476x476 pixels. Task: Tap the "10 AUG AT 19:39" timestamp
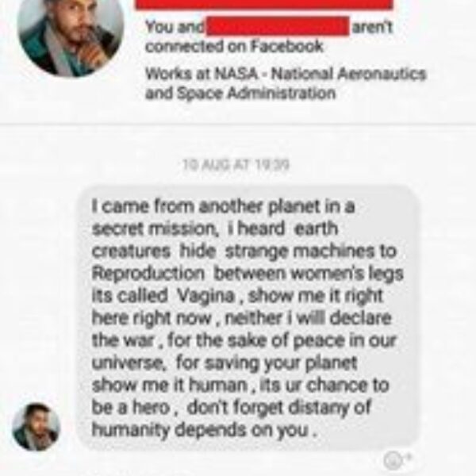click(236, 165)
